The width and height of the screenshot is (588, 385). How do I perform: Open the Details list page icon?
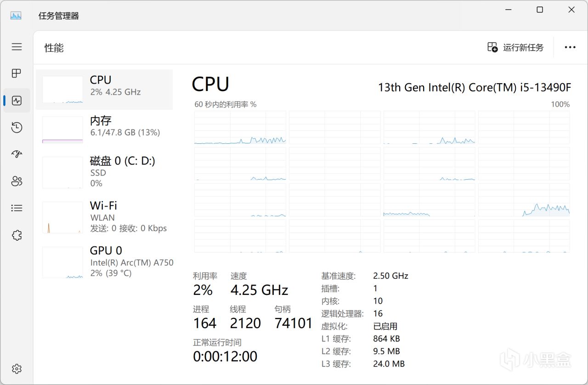(17, 208)
